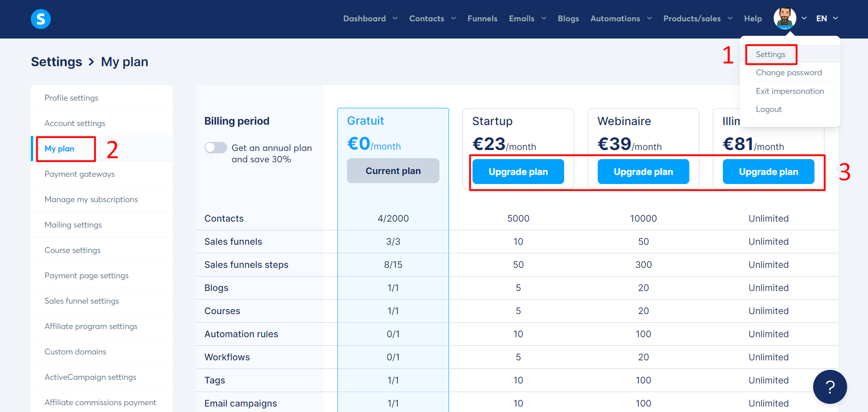Viewport: 868px width, 412px height.
Task: Click Exit impersonation in the dropdown
Action: coord(790,91)
